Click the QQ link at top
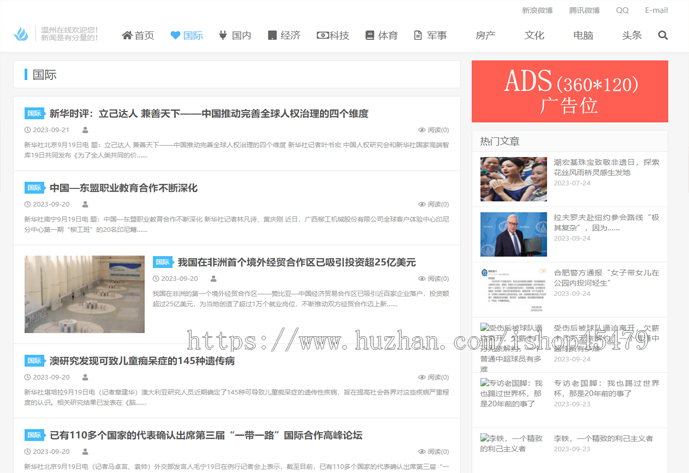 [x=622, y=10]
